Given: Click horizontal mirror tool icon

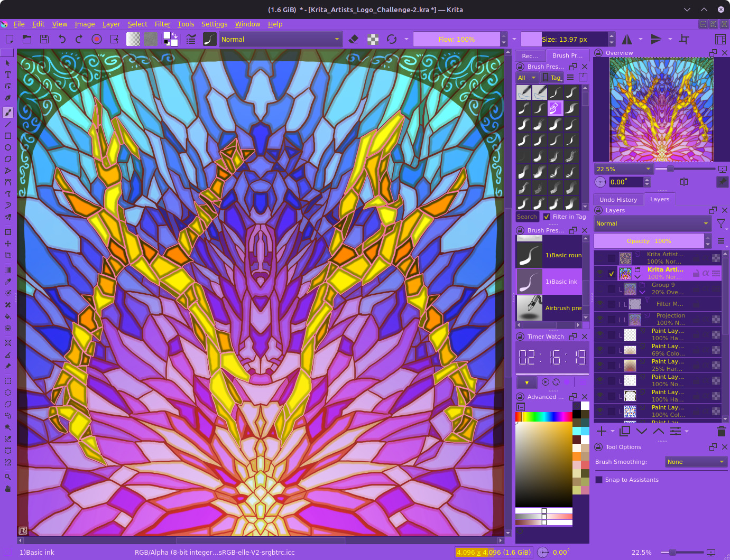Looking at the screenshot, I should point(627,39).
